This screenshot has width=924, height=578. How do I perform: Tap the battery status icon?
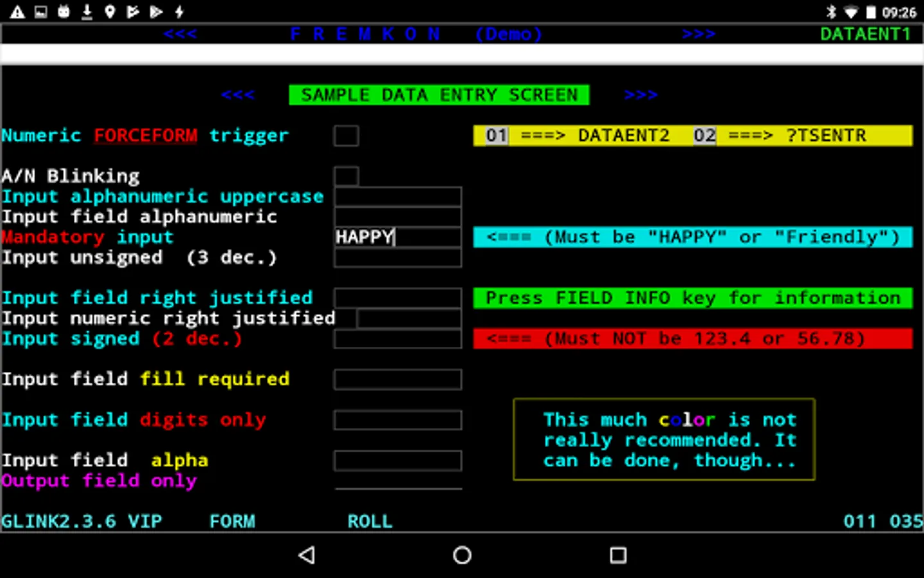click(871, 12)
